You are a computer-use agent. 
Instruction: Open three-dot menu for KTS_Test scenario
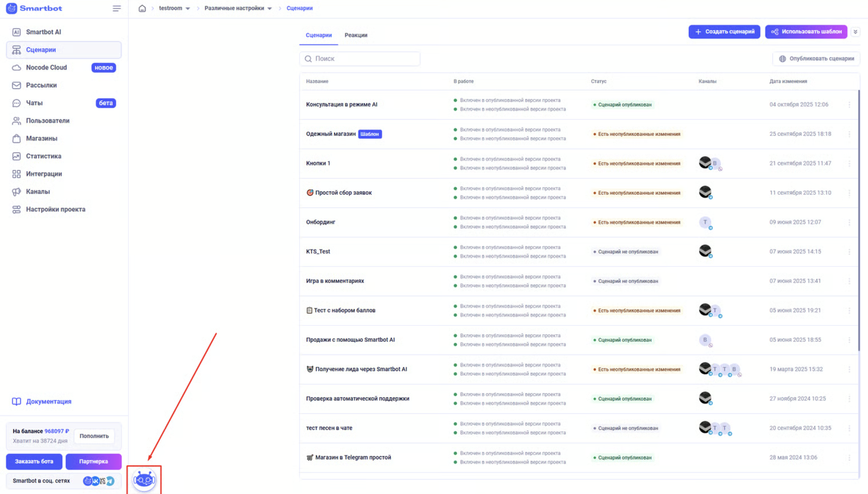click(849, 252)
